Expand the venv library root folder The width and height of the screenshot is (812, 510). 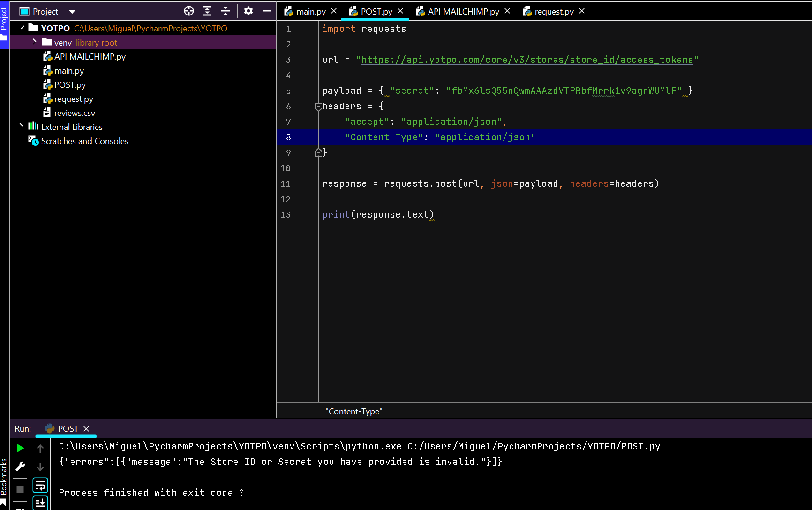point(34,42)
